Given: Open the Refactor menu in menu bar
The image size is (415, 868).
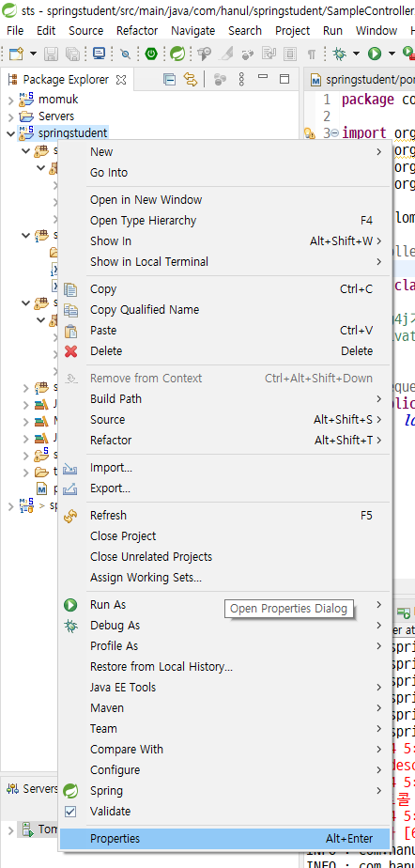Looking at the screenshot, I should point(137,30).
